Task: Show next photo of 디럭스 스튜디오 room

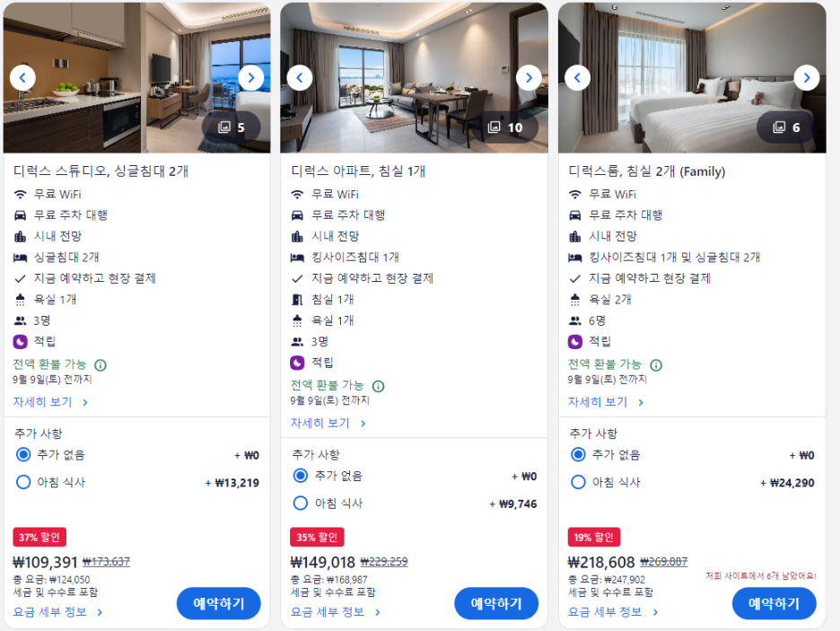Action: (250, 78)
